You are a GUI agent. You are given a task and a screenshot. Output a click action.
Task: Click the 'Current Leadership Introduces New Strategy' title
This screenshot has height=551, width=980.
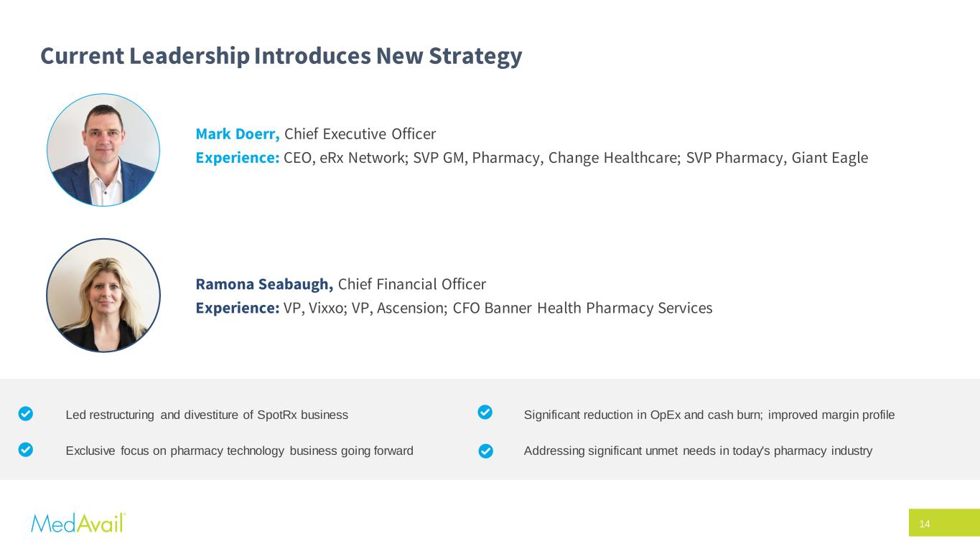(x=281, y=56)
